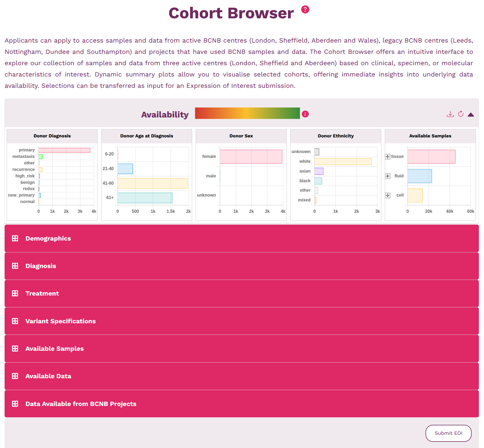
Task: Open the Available Samples filter section
Action: pyautogui.click(x=54, y=349)
